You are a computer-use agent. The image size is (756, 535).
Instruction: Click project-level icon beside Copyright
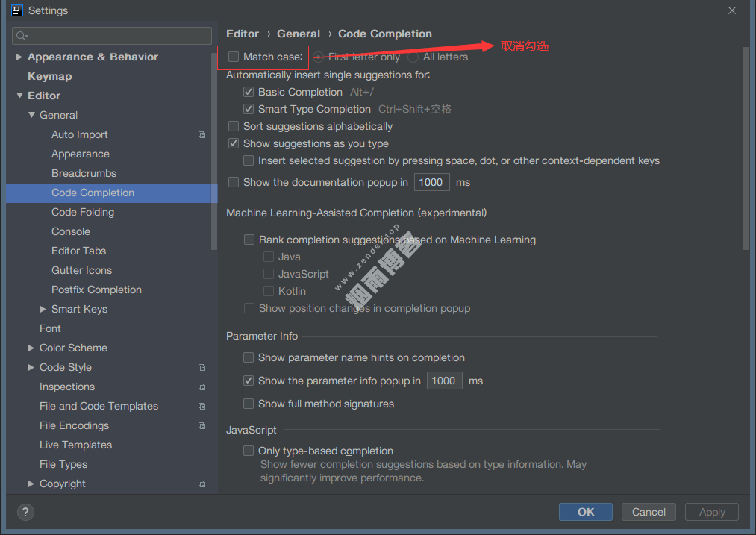(x=202, y=484)
